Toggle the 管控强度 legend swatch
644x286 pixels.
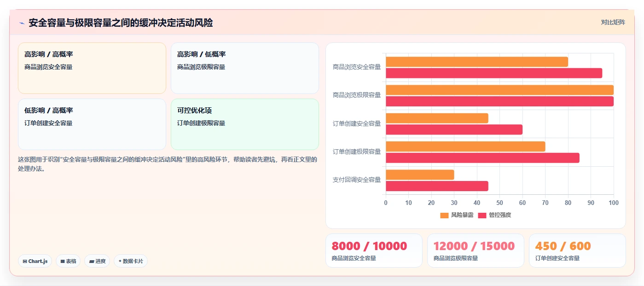click(482, 215)
